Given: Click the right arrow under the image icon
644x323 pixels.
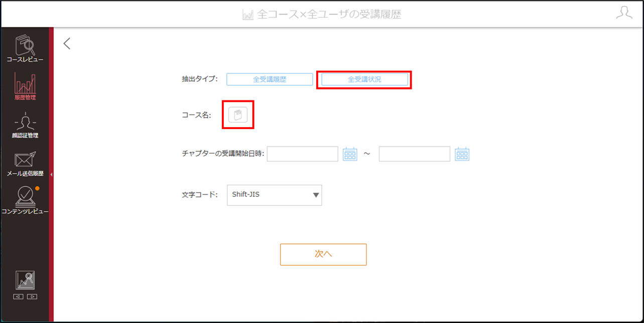Looking at the screenshot, I should coord(32,296).
